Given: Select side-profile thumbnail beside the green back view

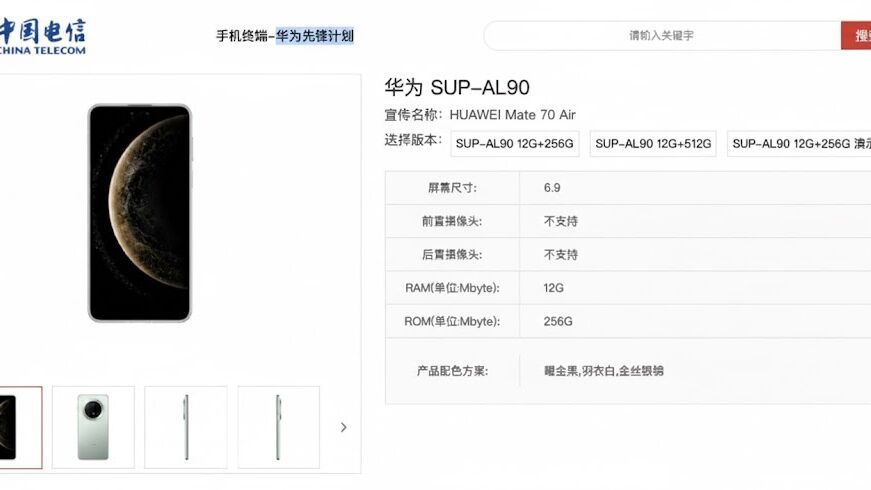Looking at the screenshot, I should pos(186,427).
